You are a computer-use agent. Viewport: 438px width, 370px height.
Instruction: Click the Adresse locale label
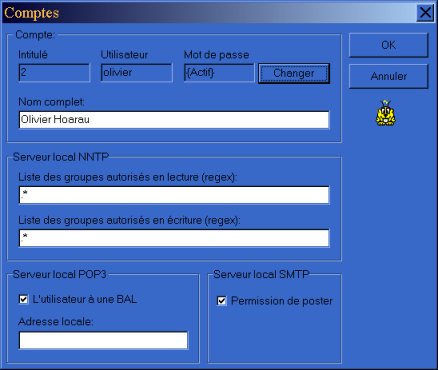(56, 321)
